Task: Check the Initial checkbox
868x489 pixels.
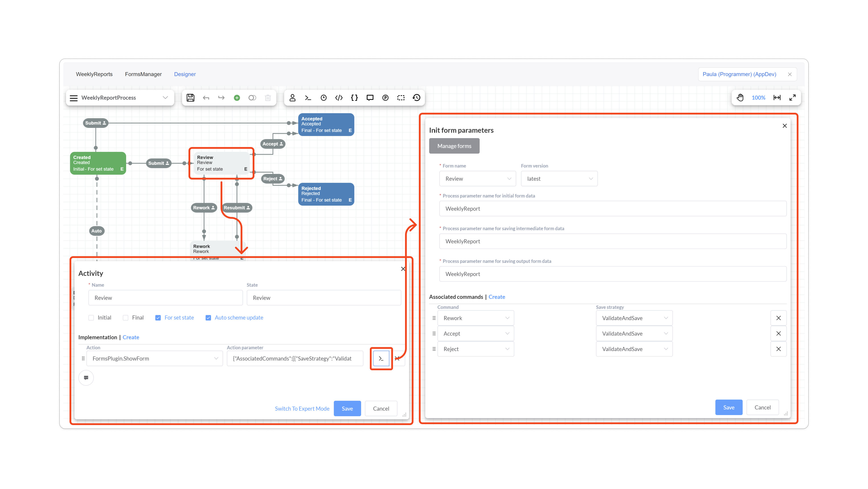Action: tap(91, 318)
